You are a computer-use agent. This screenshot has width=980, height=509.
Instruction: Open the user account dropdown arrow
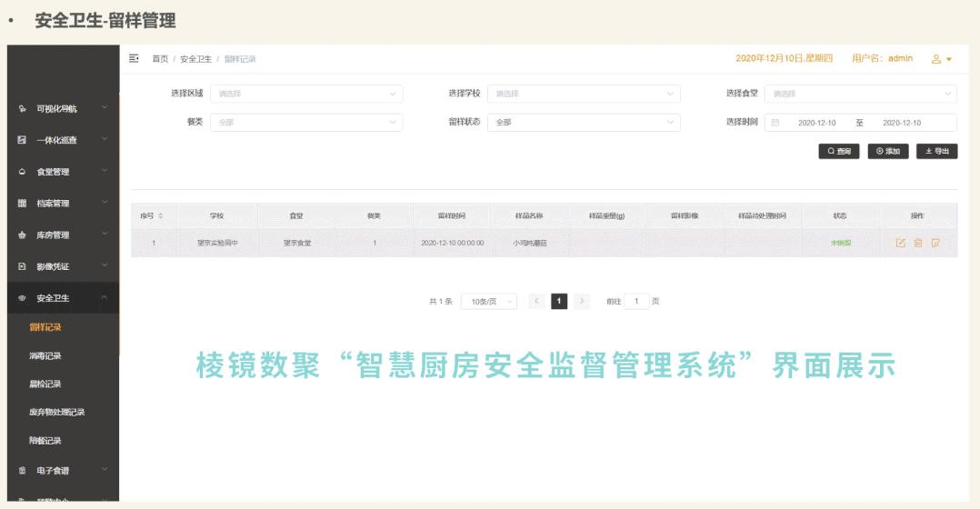pos(949,59)
